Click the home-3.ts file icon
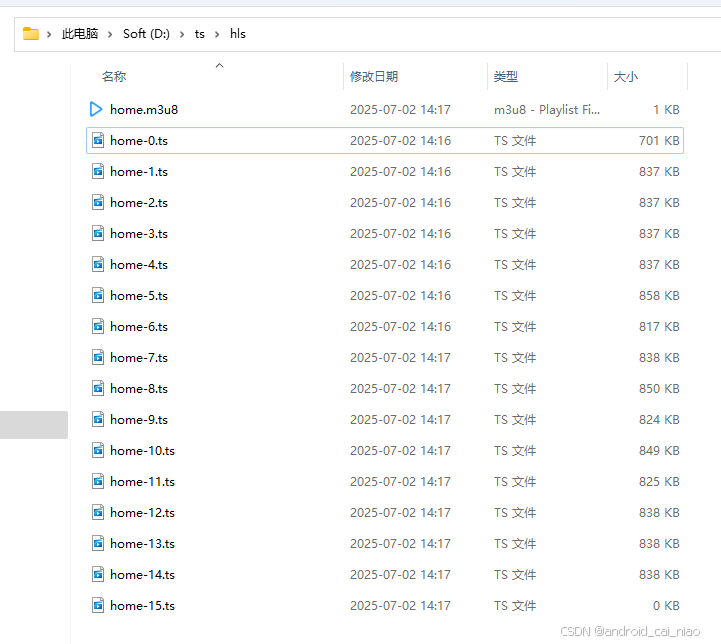 pyautogui.click(x=98, y=234)
